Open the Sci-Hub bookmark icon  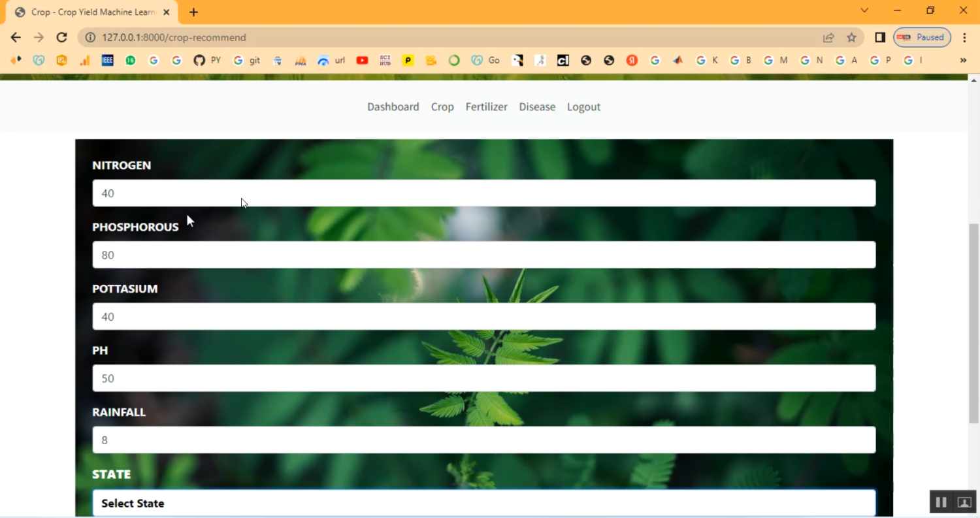(x=385, y=60)
